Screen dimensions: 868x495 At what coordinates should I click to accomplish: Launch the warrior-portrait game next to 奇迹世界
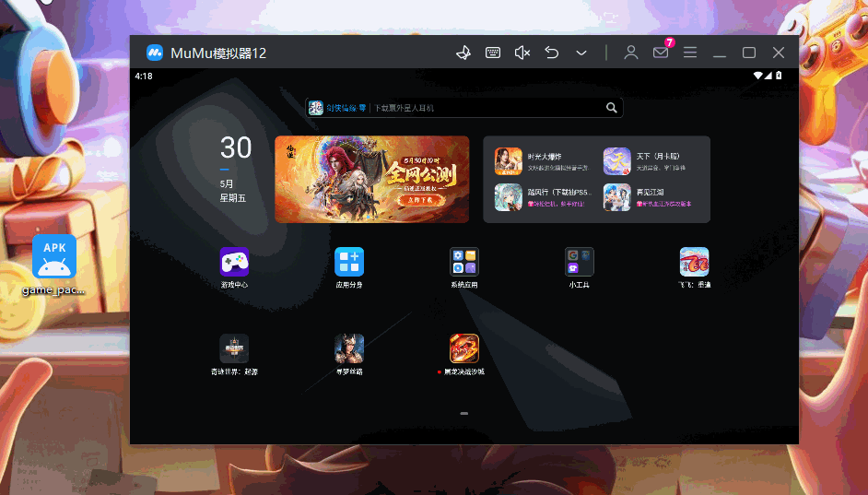(x=349, y=348)
